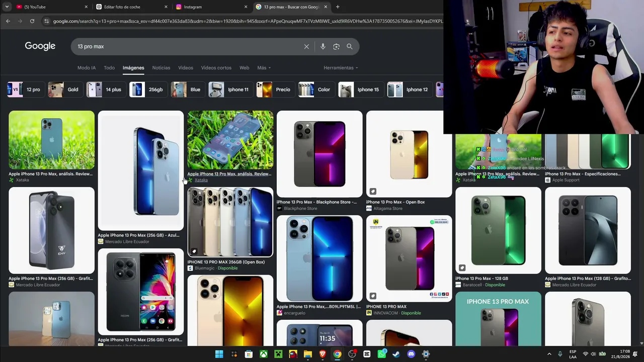Close the Instagram tab
This screenshot has height=362, width=644.
click(x=246, y=7)
